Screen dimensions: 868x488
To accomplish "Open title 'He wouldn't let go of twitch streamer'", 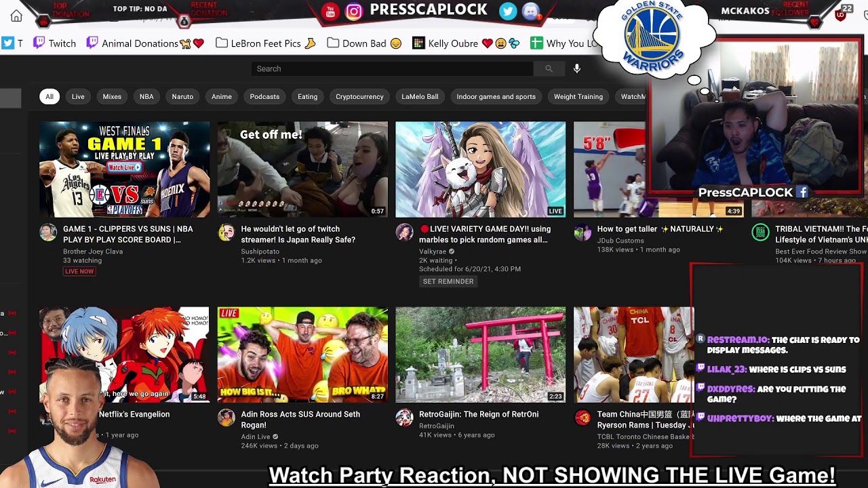I will tap(298, 234).
